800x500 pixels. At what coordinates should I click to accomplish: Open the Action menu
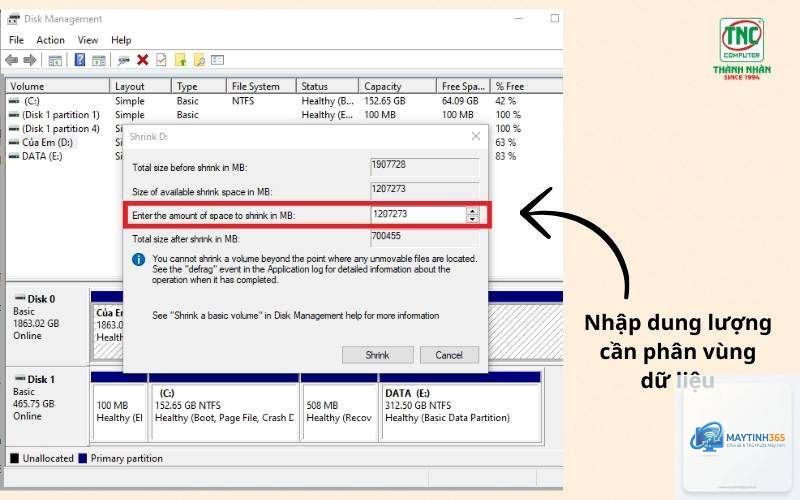pos(51,40)
